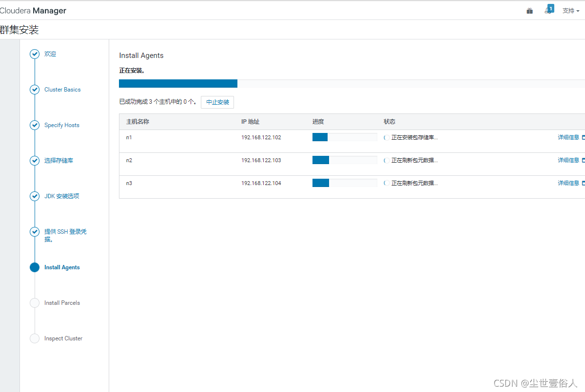The width and height of the screenshot is (585, 392).
Task: Click the spinner icon in n1 status
Action: click(385, 137)
